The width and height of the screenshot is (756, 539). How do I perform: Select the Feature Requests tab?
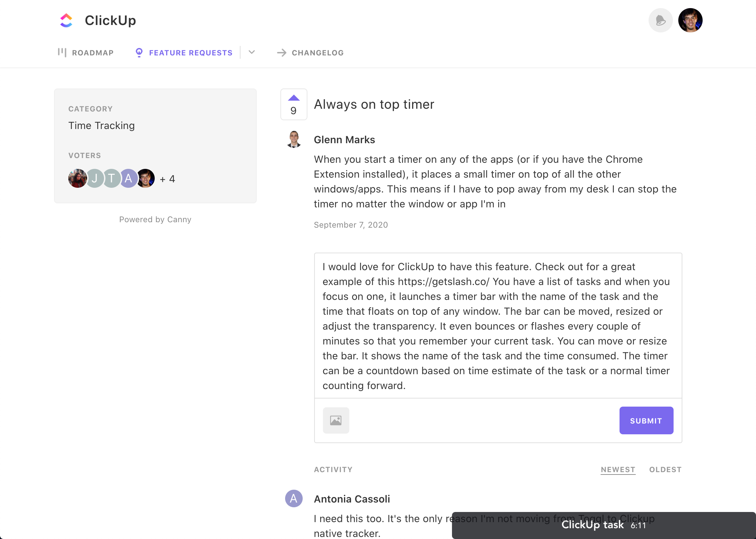coord(184,53)
